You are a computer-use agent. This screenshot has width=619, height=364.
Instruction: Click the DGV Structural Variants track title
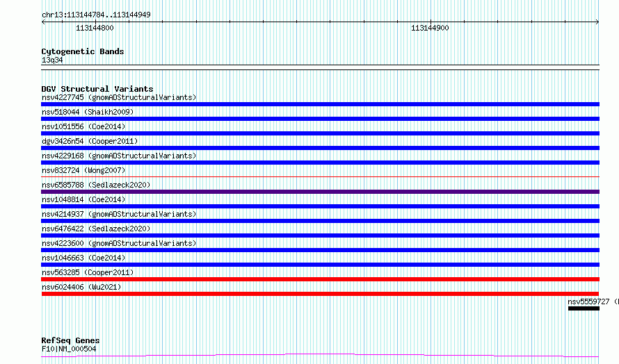click(97, 89)
